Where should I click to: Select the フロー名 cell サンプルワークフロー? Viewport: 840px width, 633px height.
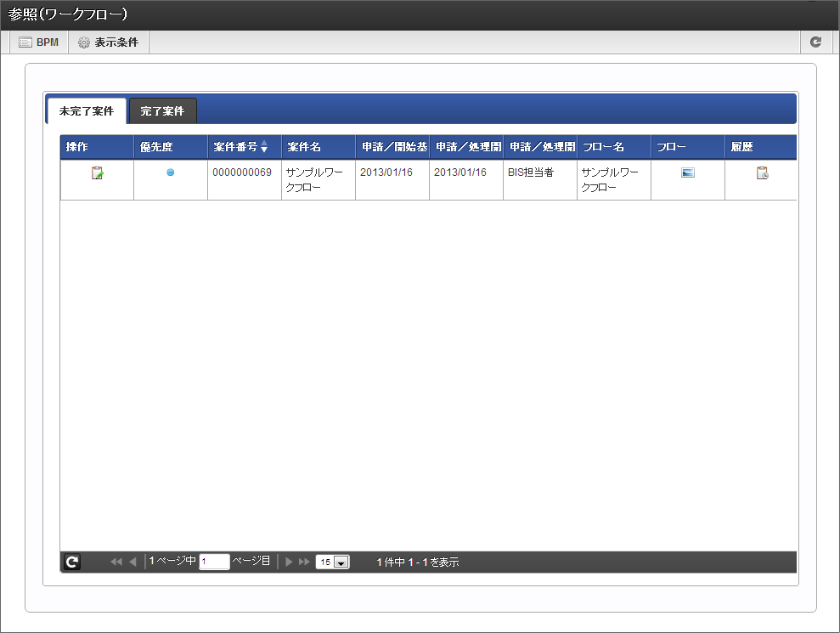pyautogui.click(x=614, y=180)
